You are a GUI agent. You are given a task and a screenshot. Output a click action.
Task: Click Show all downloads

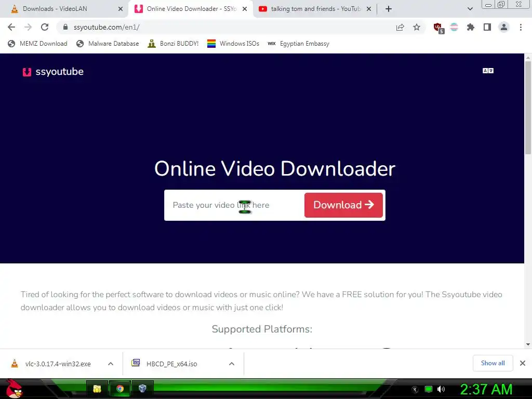coord(493,363)
